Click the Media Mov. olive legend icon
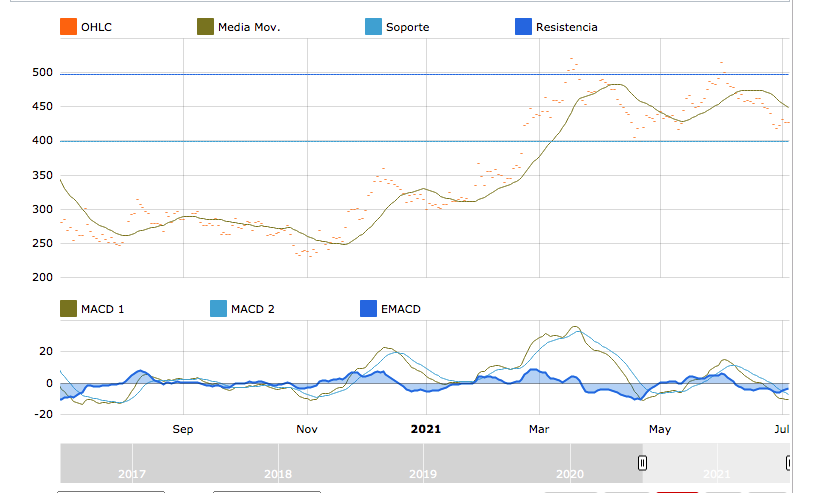Screen dimensions: 814x494 click(204, 27)
